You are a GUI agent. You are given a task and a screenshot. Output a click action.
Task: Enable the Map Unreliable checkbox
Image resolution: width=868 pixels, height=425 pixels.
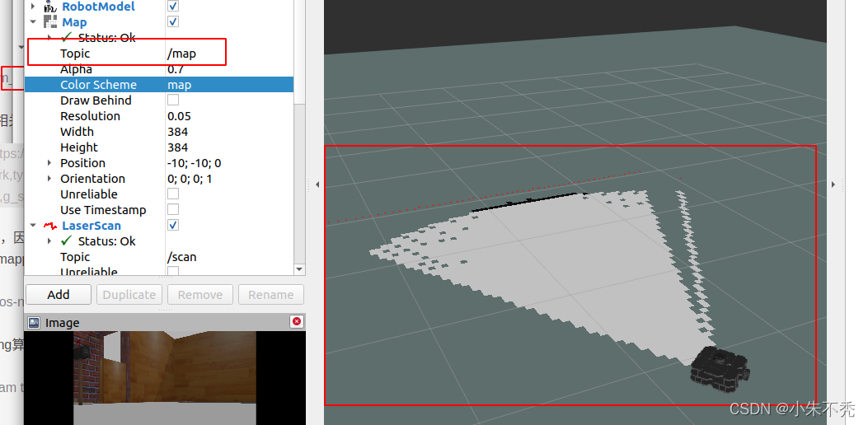click(173, 194)
